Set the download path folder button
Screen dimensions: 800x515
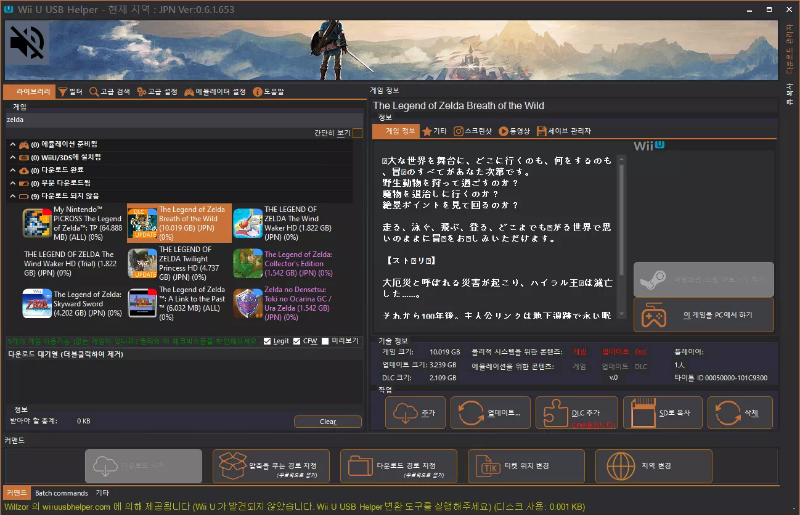click(398, 466)
